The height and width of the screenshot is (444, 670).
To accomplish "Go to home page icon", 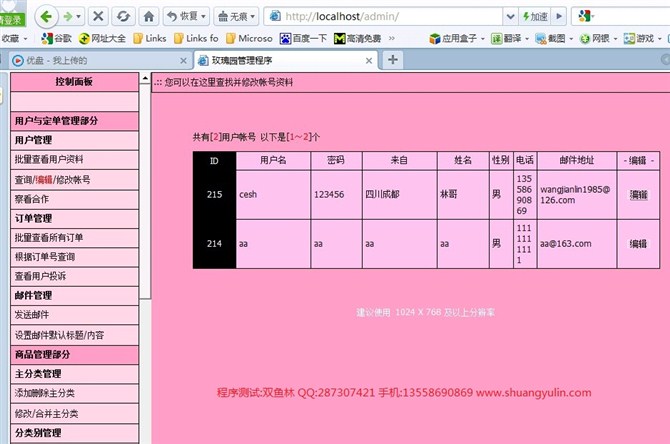I will click(149, 17).
